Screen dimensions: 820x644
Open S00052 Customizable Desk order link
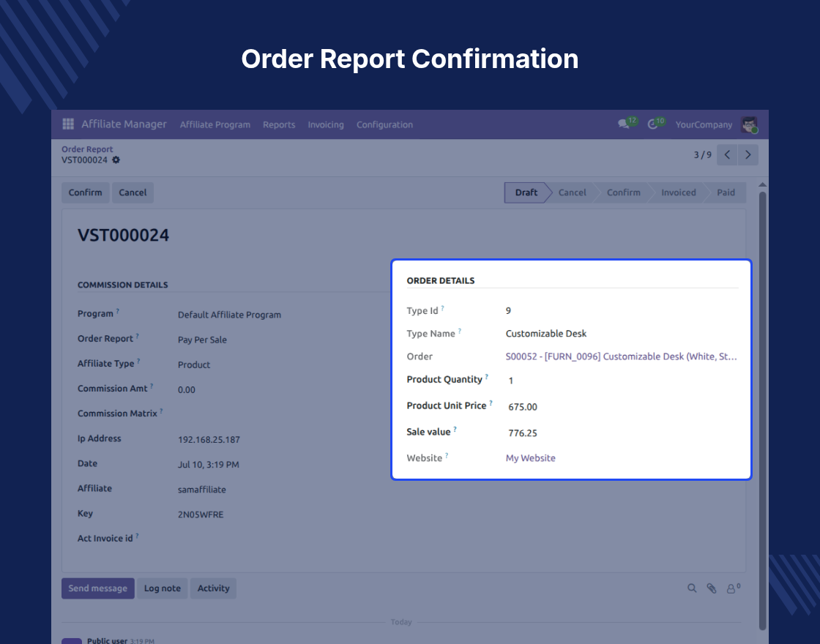[x=622, y=356]
